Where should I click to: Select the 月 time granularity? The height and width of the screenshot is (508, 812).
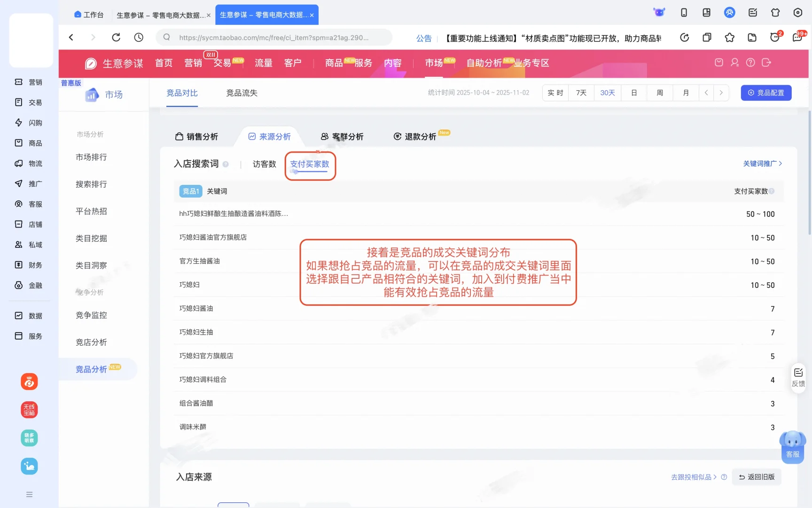click(x=686, y=93)
